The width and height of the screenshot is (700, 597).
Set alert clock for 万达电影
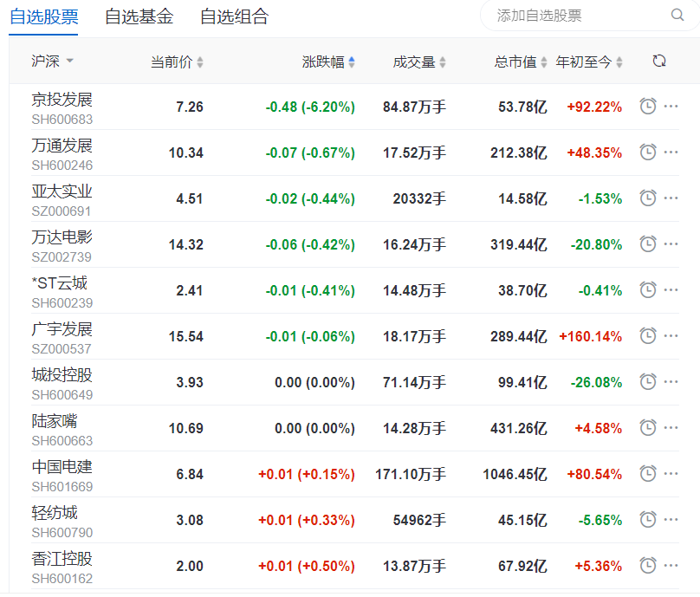click(x=648, y=243)
